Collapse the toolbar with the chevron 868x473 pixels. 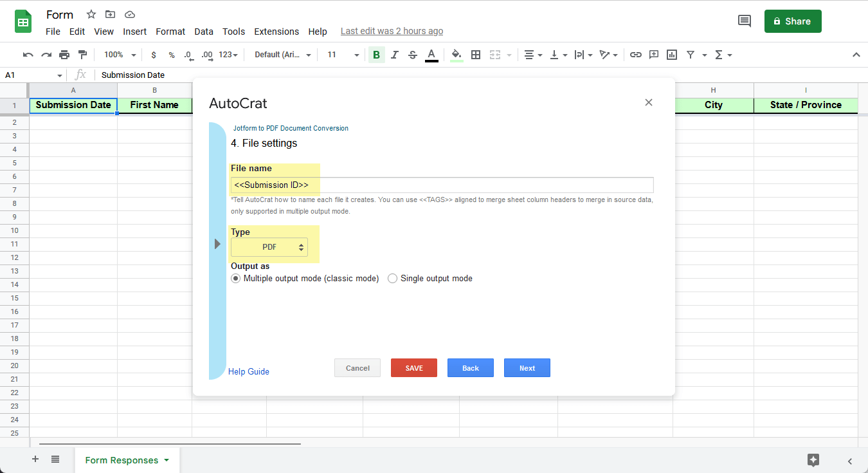856,55
